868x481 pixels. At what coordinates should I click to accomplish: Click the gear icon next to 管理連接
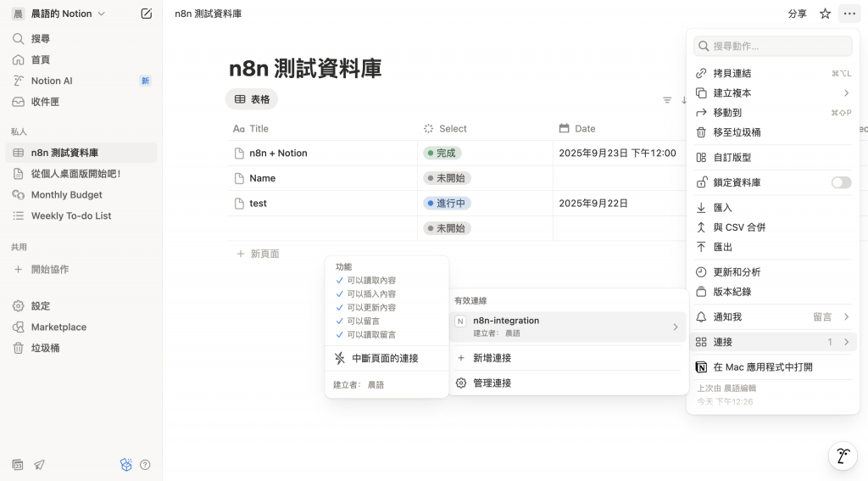point(461,383)
